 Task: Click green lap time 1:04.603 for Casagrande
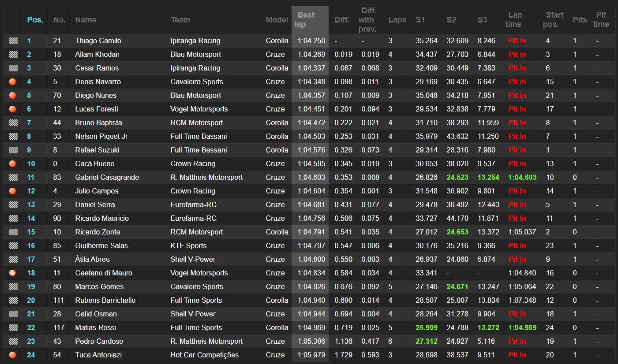(522, 177)
